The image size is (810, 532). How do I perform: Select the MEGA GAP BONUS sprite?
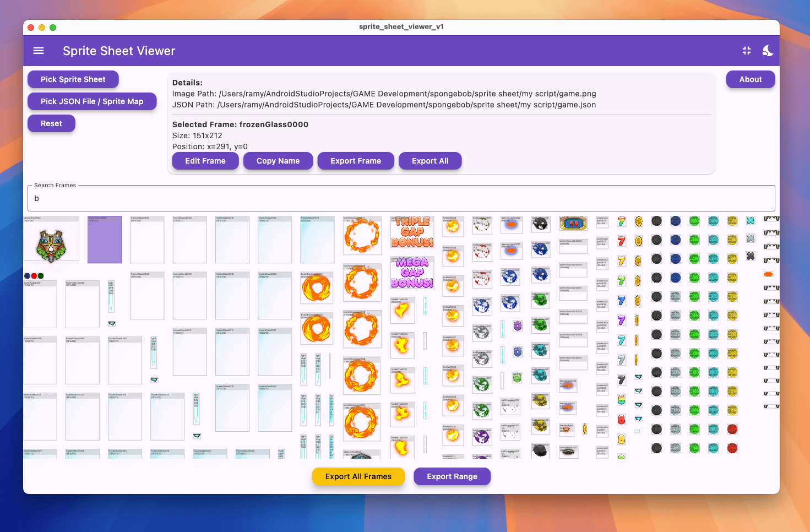(x=412, y=273)
